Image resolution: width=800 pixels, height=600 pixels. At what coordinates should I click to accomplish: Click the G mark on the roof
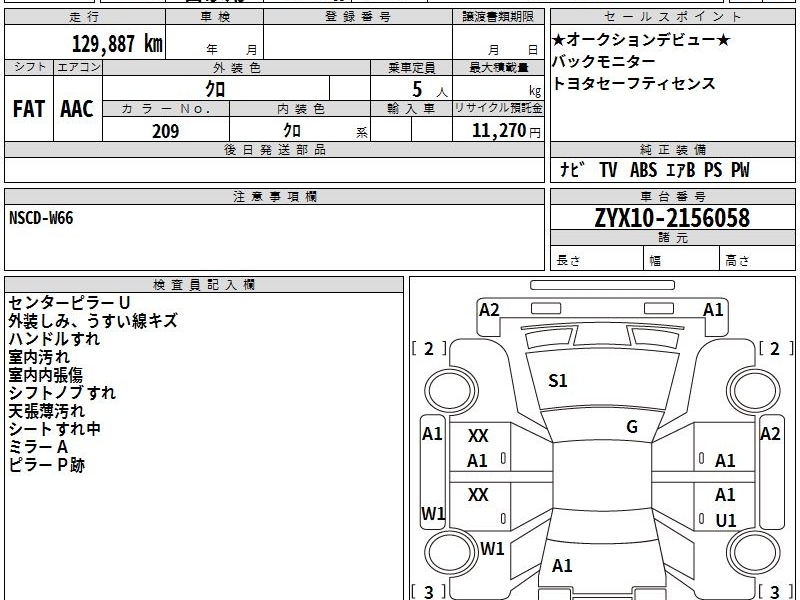tap(632, 427)
